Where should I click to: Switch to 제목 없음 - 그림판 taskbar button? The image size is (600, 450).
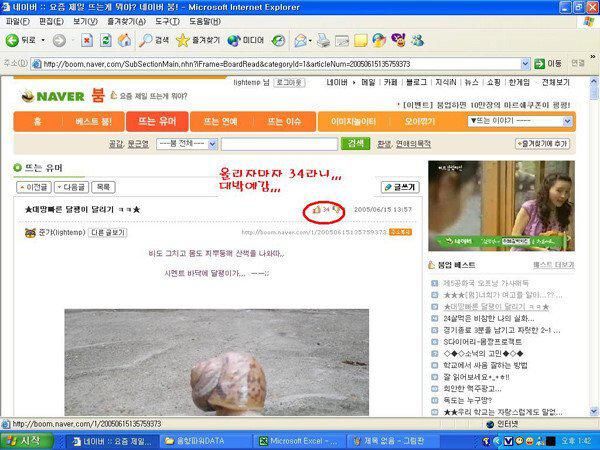pos(393,441)
